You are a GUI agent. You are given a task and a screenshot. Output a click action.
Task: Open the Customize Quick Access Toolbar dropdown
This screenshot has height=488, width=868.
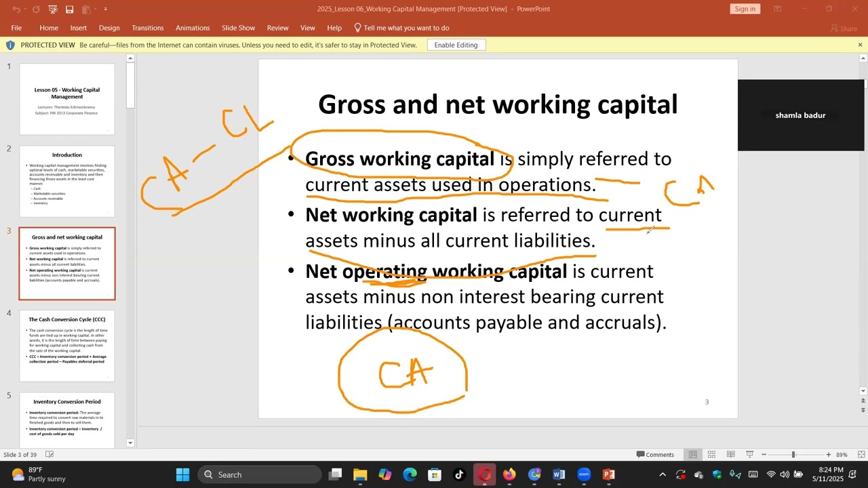(x=106, y=9)
